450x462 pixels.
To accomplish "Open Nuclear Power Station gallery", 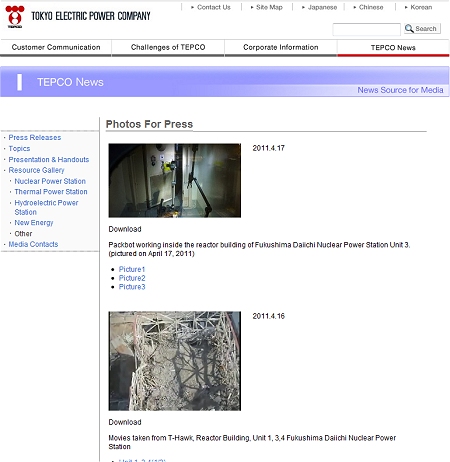I will click(x=50, y=181).
